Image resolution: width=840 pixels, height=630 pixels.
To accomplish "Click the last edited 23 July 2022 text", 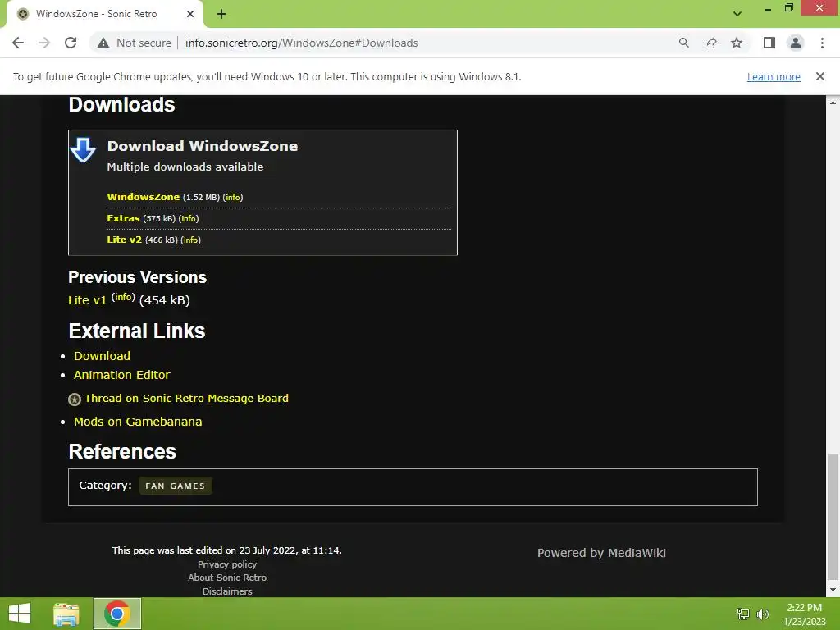I will pyautogui.click(x=226, y=550).
